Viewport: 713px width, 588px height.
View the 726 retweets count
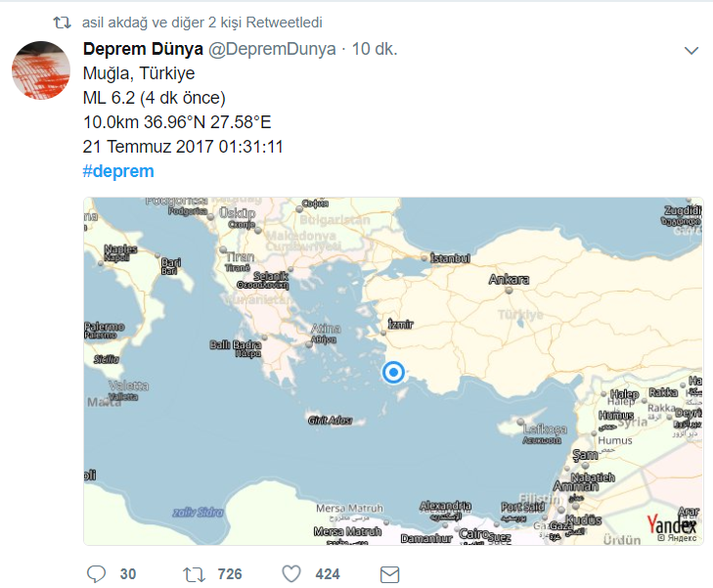[230, 574]
